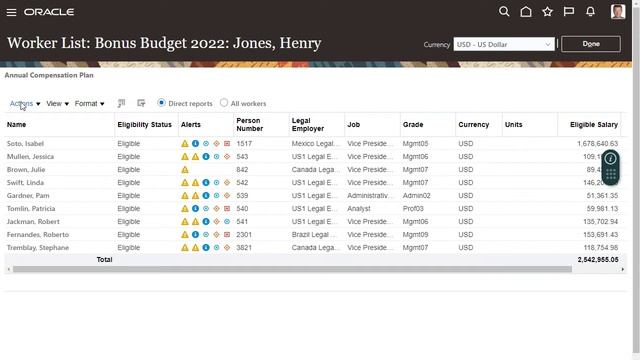The image size is (640, 360).
Task: Open the search magnifier icon
Action: coord(504,12)
